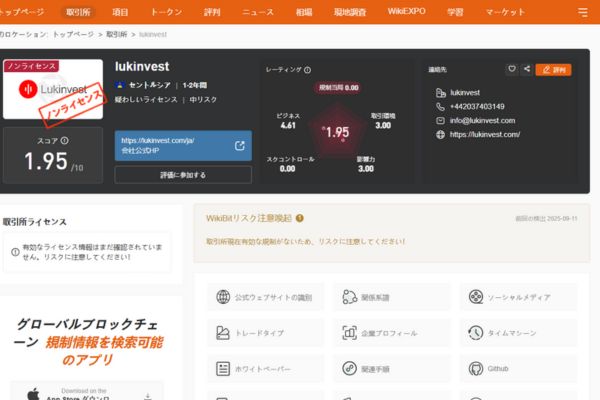Screen dimensions: 600x400
Task: Open the ホワイトペーパー card
Action: pos(266,369)
